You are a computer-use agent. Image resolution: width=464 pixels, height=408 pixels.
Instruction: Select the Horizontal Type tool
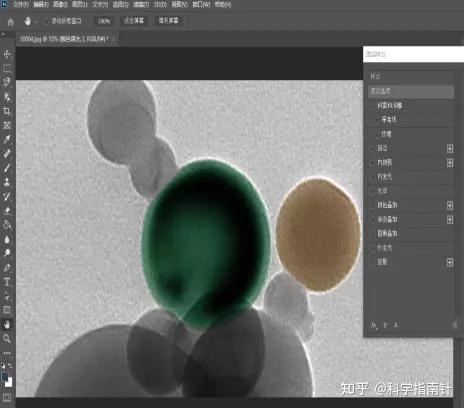coord(7,282)
